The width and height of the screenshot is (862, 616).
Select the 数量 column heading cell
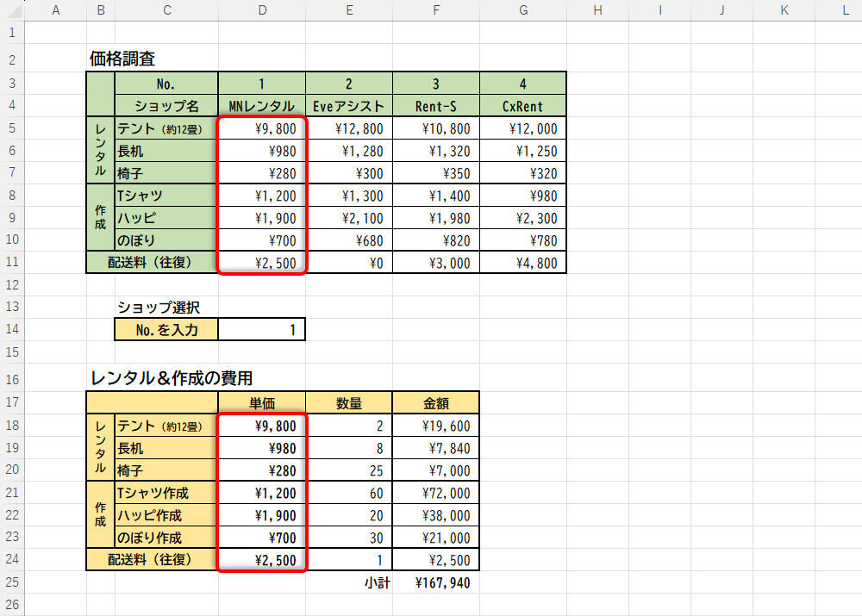[x=348, y=402]
